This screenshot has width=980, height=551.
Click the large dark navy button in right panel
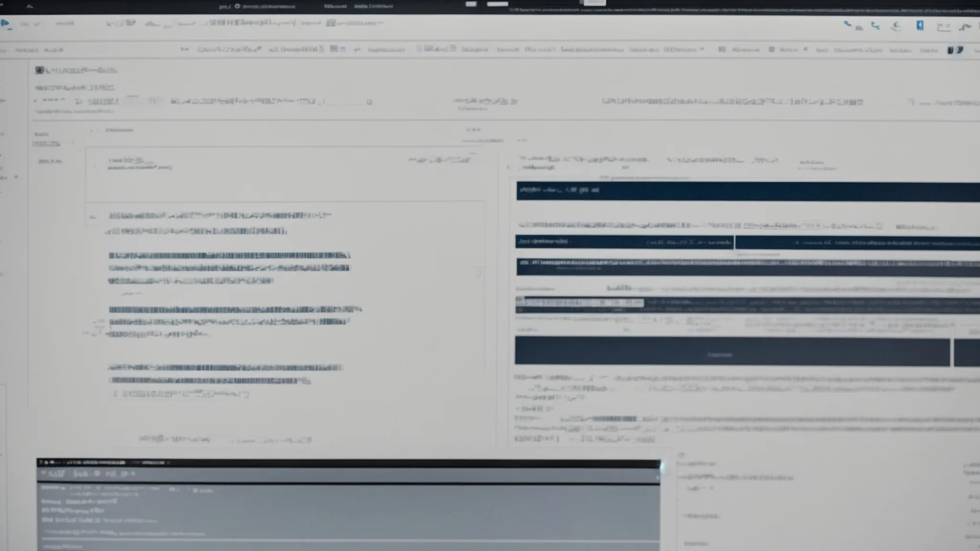(732, 351)
